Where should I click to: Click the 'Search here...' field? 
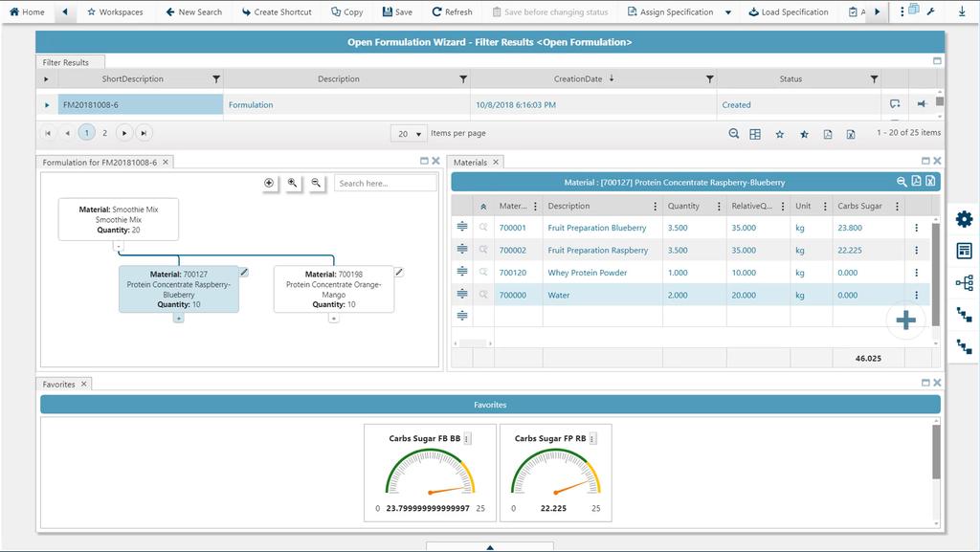(x=385, y=183)
